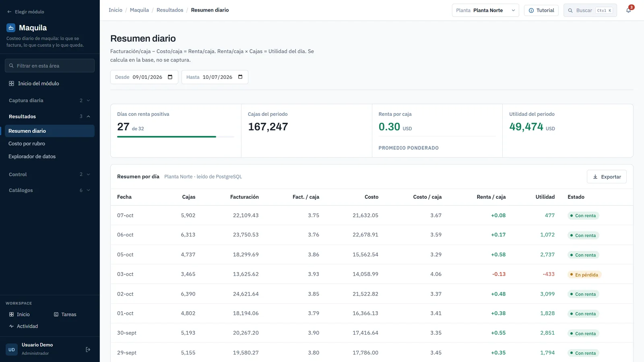Click the Días con renta positiva progress bar
The width and height of the screenshot is (644, 362).
click(x=175, y=137)
